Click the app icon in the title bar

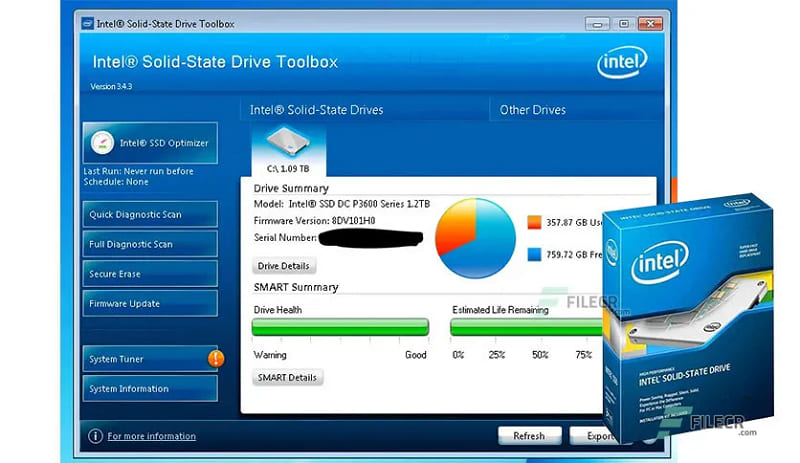click(88, 23)
